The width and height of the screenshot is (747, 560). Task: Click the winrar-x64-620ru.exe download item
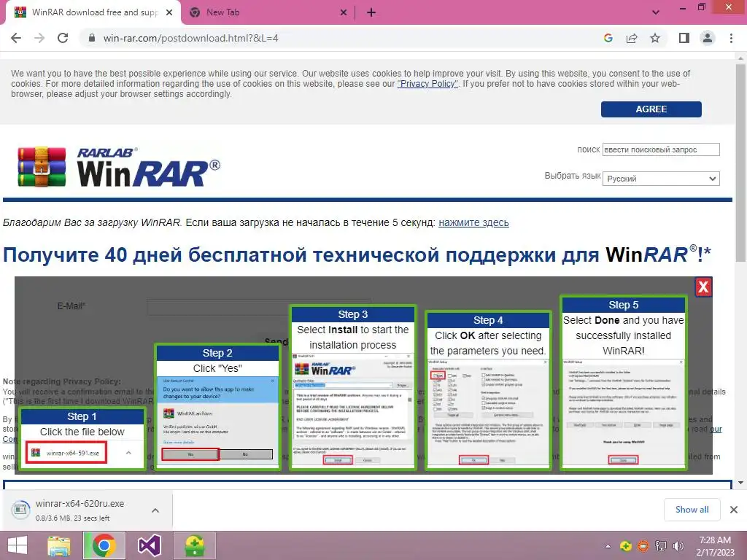point(79,510)
